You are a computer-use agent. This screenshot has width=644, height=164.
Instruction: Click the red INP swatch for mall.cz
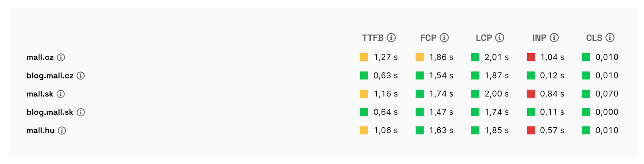pyautogui.click(x=530, y=57)
